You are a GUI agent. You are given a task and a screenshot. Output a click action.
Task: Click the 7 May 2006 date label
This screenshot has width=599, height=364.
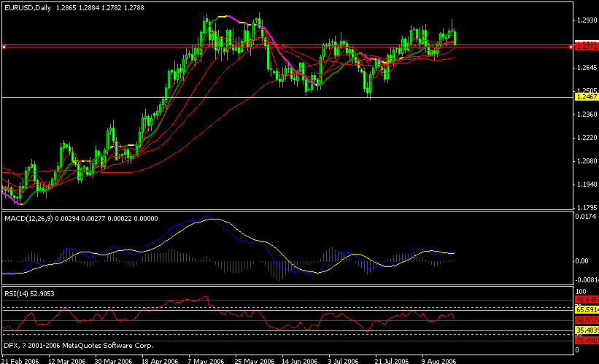coord(206,360)
